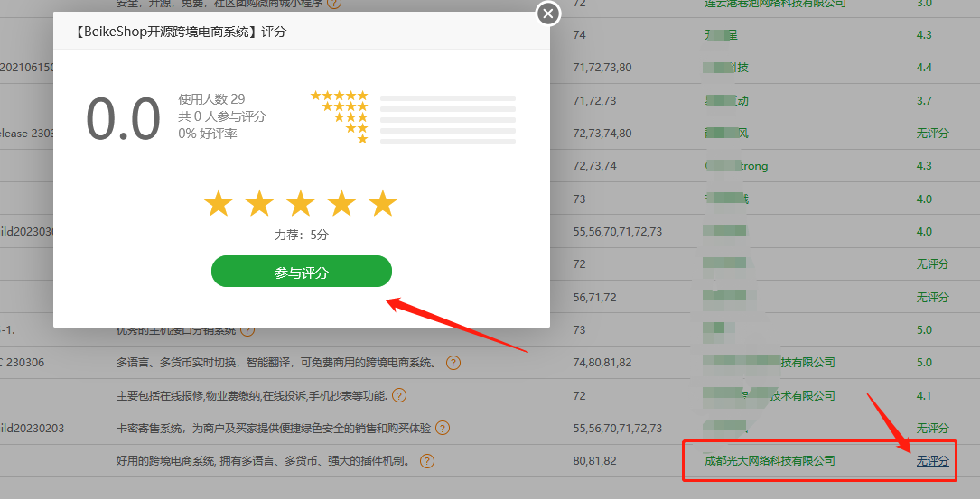Select the '80,81,82' version cell
Screen dimensions: 980x499
(x=594, y=461)
